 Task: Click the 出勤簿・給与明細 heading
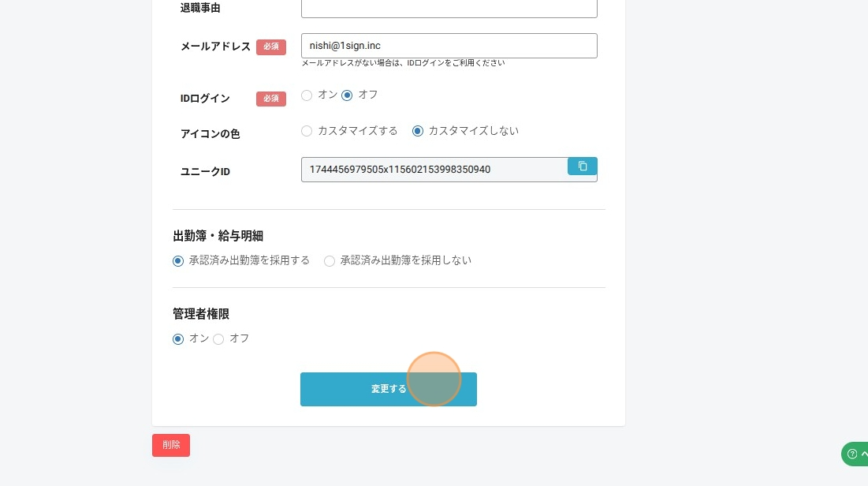coord(218,236)
